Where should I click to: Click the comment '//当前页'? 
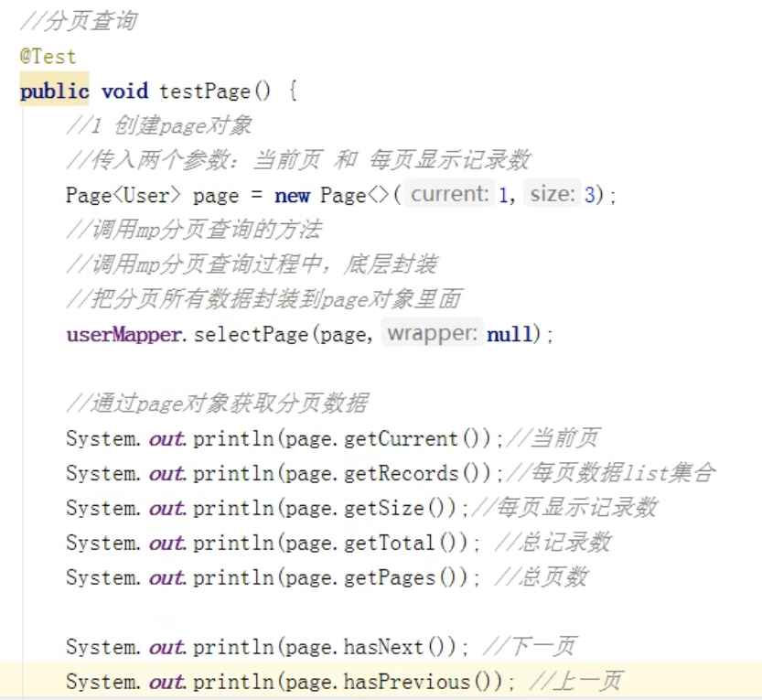(x=553, y=438)
